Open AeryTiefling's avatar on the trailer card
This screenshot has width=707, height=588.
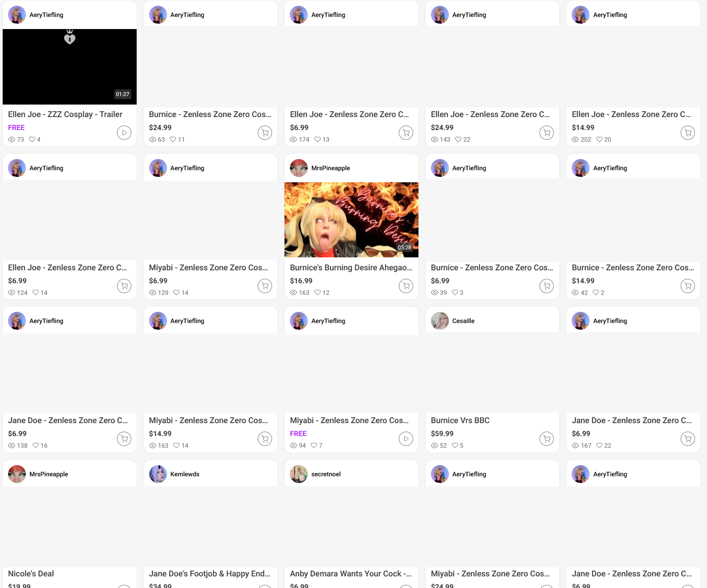tap(17, 15)
